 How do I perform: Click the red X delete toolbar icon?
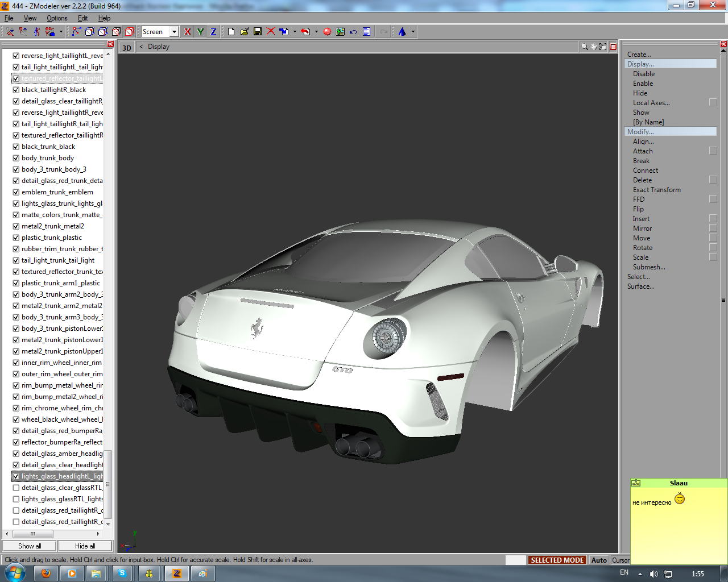[x=271, y=32]
